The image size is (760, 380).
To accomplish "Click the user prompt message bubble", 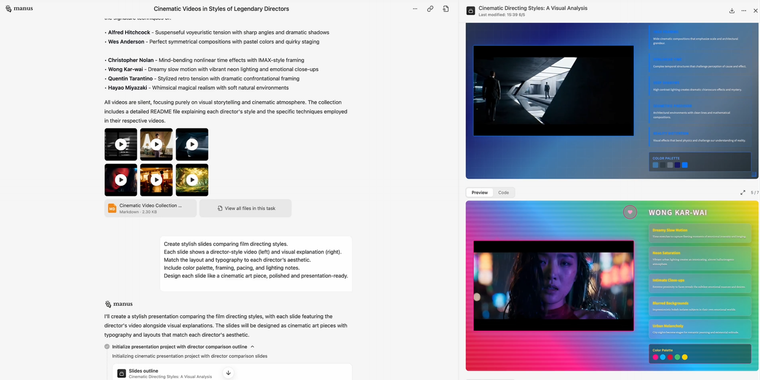I will (256, 264).
